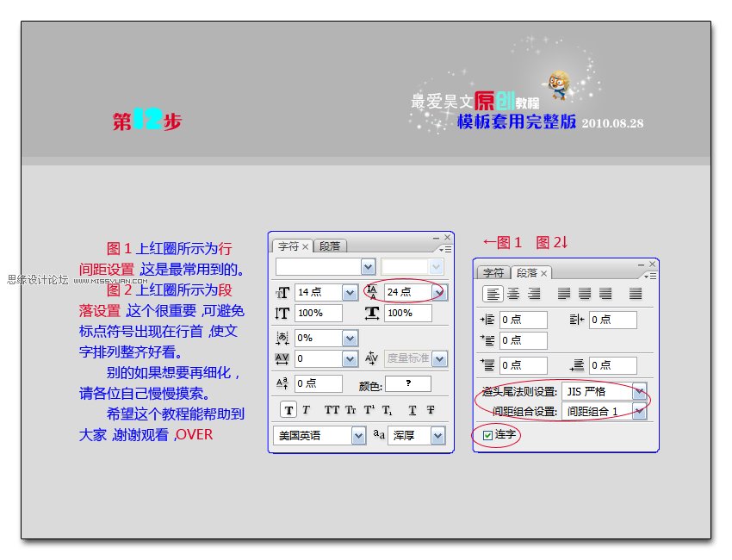Open the 0% tsume dropdown arrow

[x=350, y=338]
